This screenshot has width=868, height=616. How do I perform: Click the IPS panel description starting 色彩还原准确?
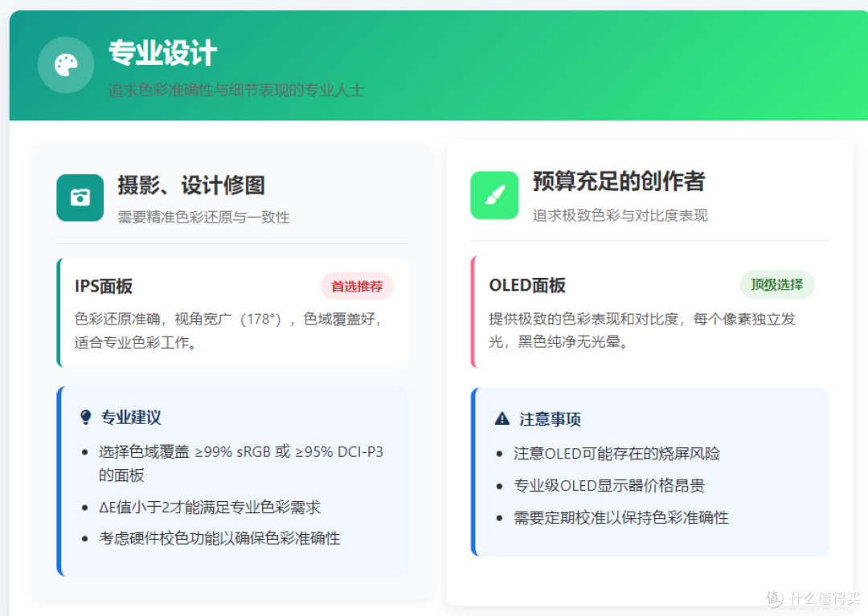pos(228,331)
